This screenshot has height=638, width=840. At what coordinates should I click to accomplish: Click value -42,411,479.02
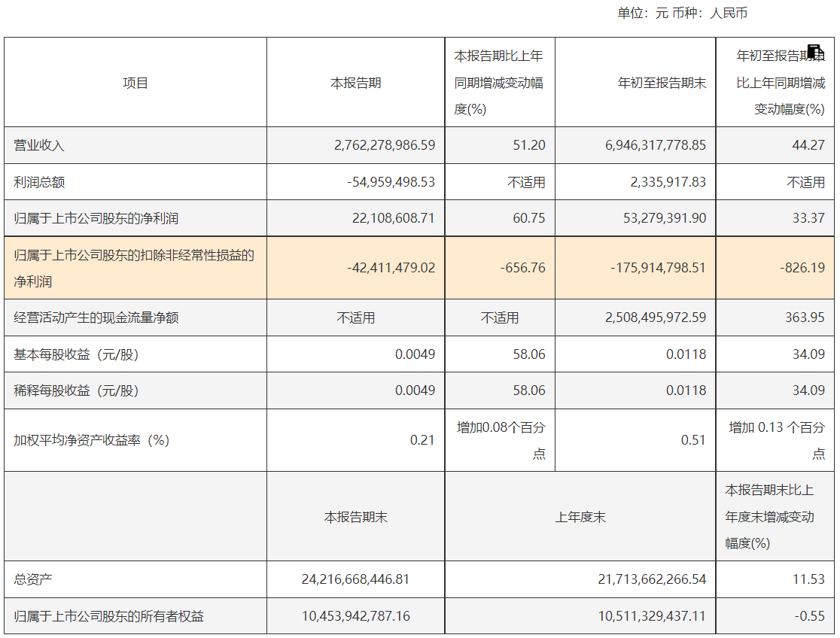tap(391, 267)
